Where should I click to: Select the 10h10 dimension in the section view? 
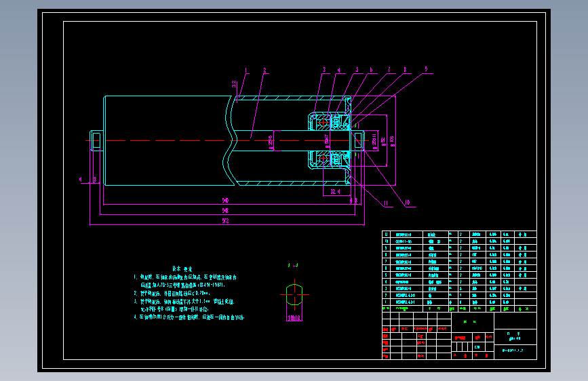(294, 319)
